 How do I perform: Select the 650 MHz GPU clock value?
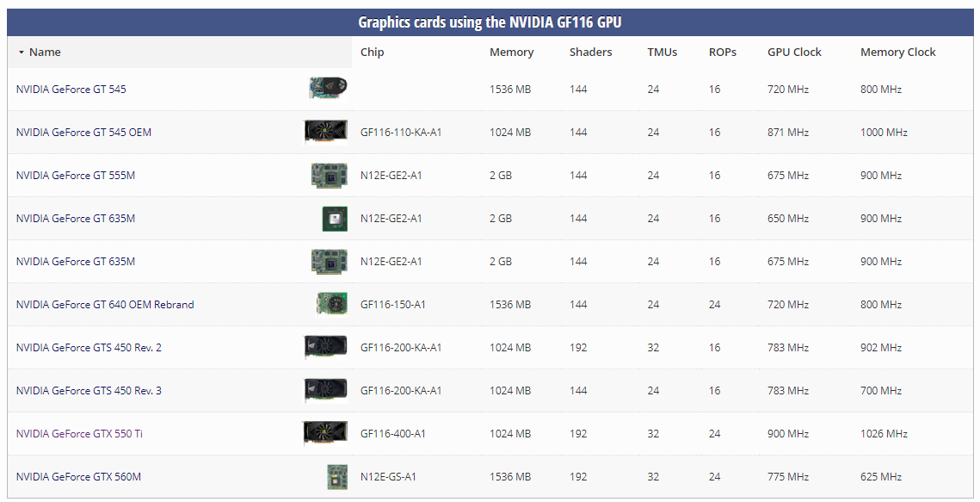[x=788, y=219]
